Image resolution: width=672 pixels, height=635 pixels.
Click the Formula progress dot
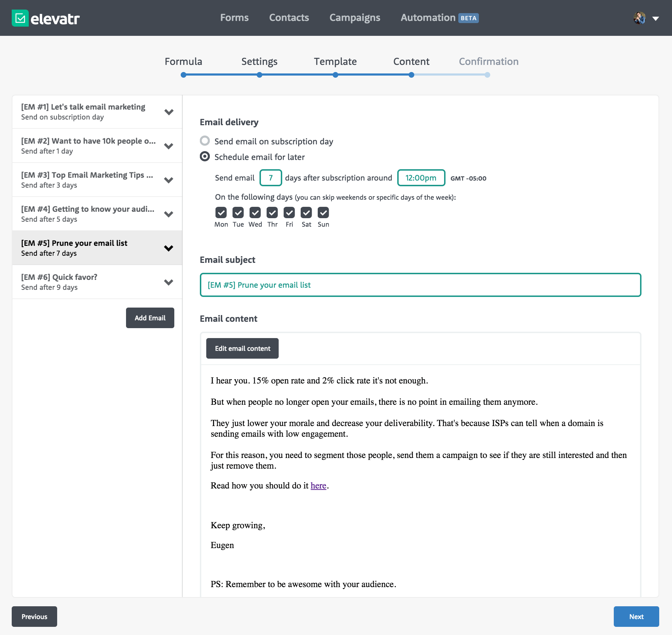[x=183, y=75]
